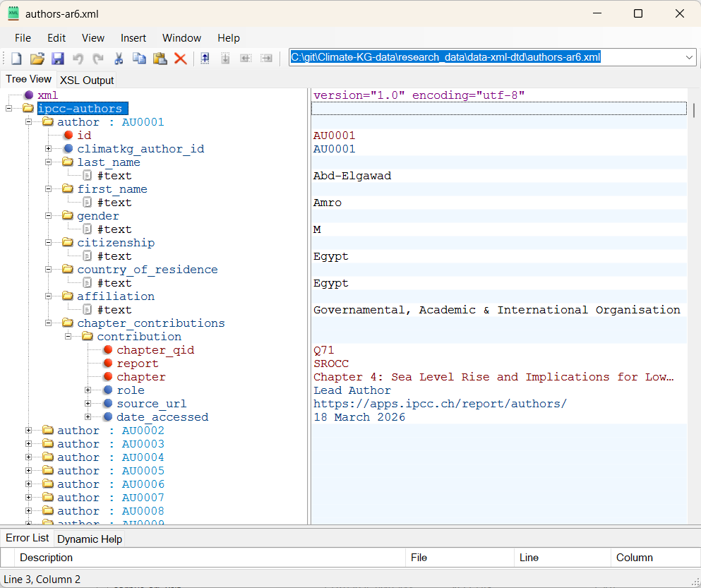This screenshot has height=588, width=701.
Task: Click the red chapter_qid attribute icon
Action: (108, 349)
